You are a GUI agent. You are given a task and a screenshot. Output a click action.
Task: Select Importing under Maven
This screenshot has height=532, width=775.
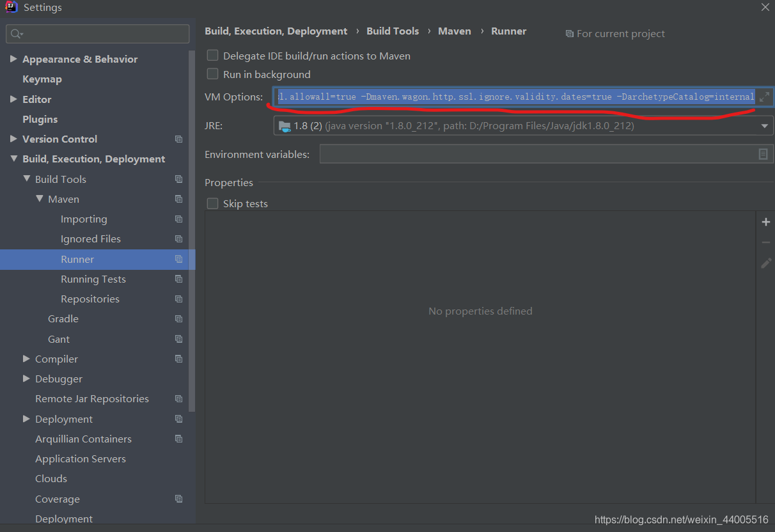pyautogui.click(x=84, y=219)
